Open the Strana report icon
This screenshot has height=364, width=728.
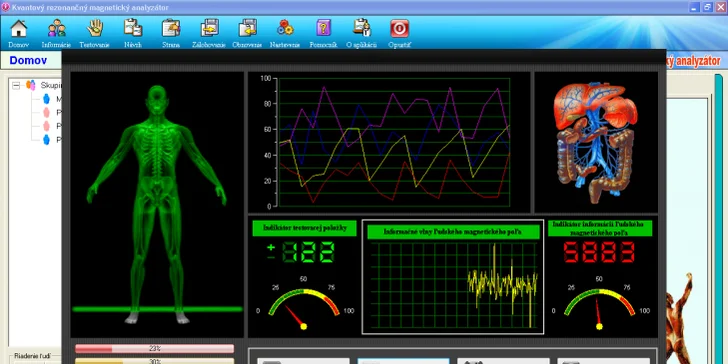tap(171, 33)
